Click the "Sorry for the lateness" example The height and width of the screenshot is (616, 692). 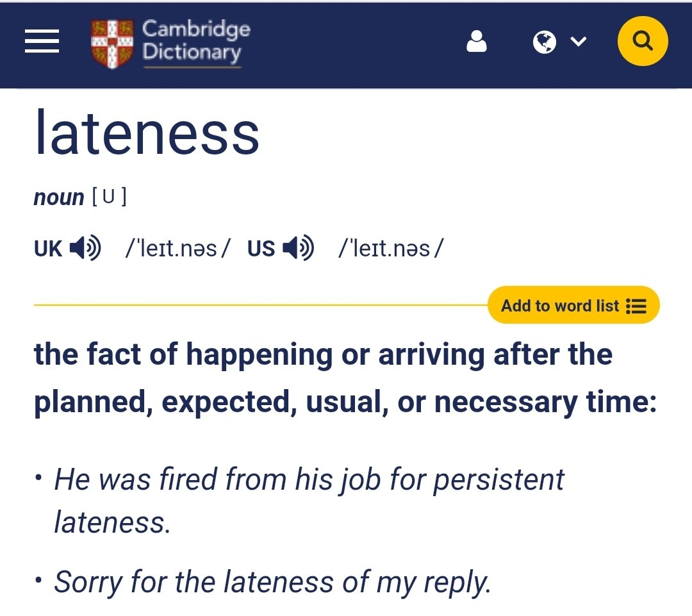coord(272,583)
